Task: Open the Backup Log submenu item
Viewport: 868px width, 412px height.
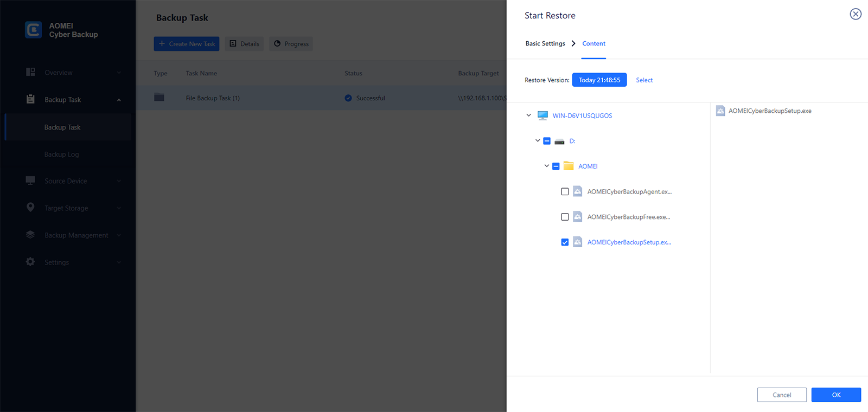Action: (68, 154)
